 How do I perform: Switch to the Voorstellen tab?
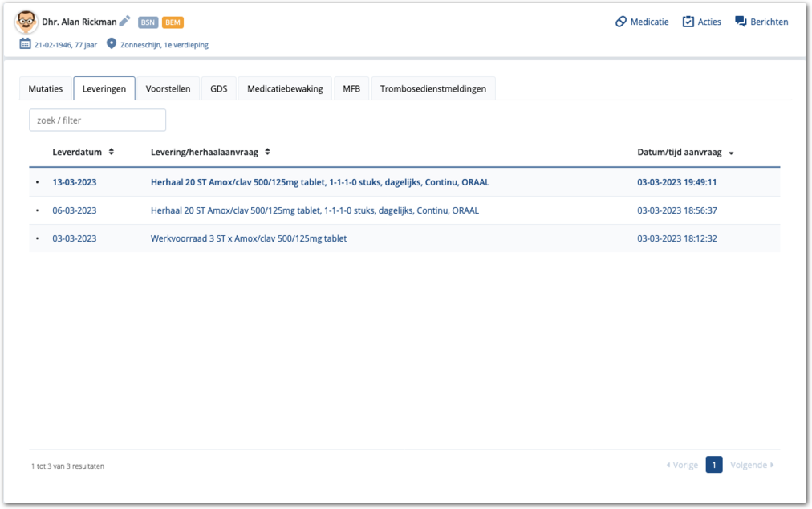click(x=168, y=88)
